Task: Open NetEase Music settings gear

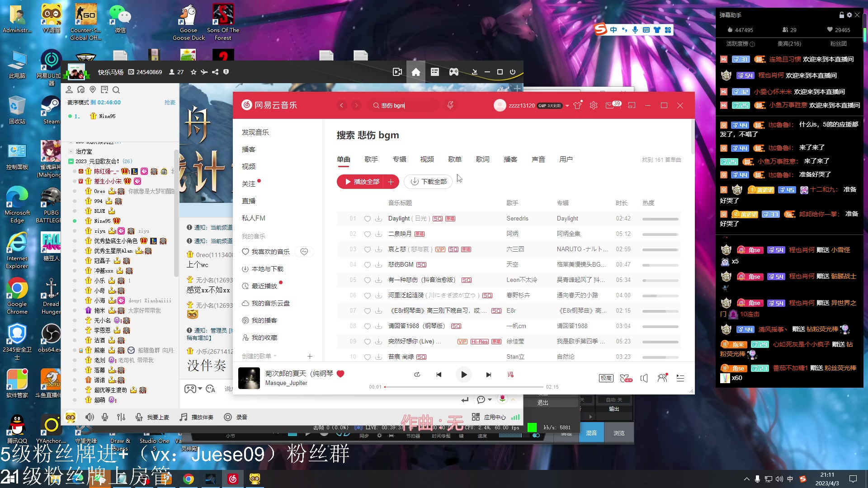Action: click(594, 105)
